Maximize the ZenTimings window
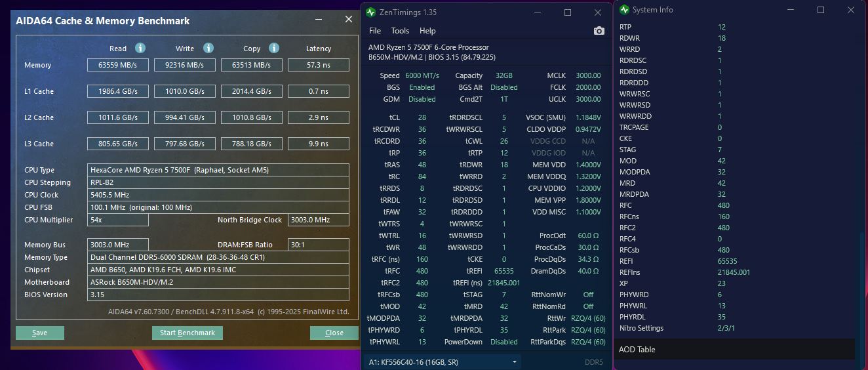 pyautogui.click(x=568, y=12)
